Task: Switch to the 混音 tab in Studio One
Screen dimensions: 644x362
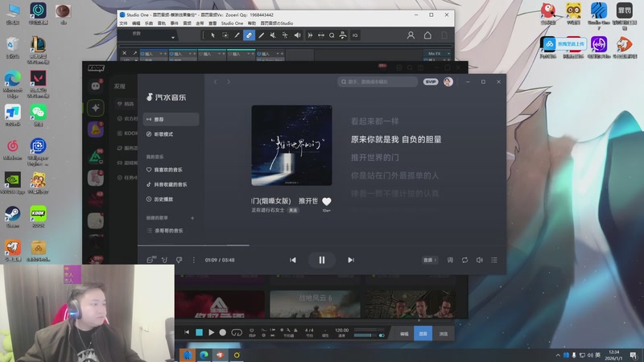Action: 423,334
